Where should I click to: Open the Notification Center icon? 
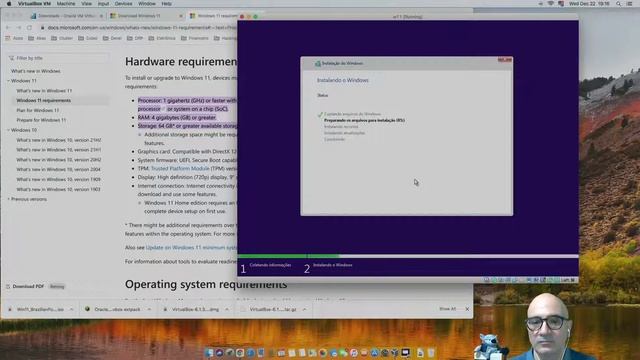click(x=630, y=4)
